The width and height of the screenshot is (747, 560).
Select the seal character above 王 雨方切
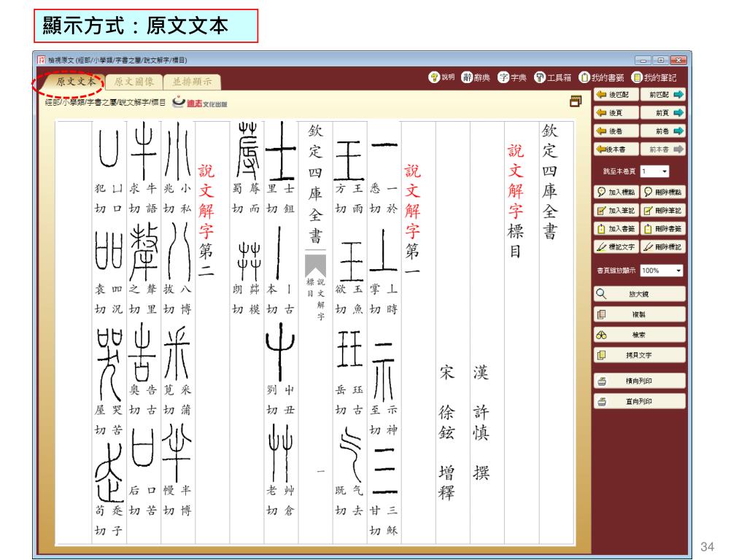[x=349, y=160]
